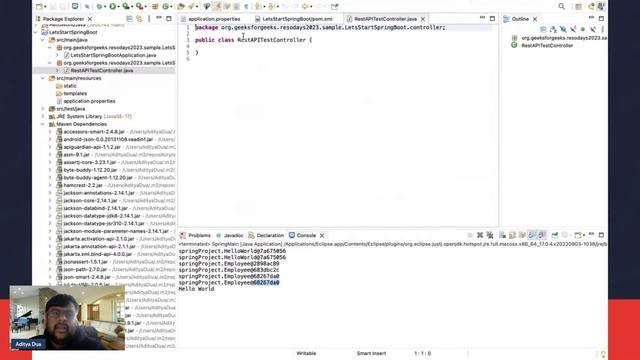Screen dimensions: 640x360
Task: Click Pin Console icon
Action: coord(555,235)
